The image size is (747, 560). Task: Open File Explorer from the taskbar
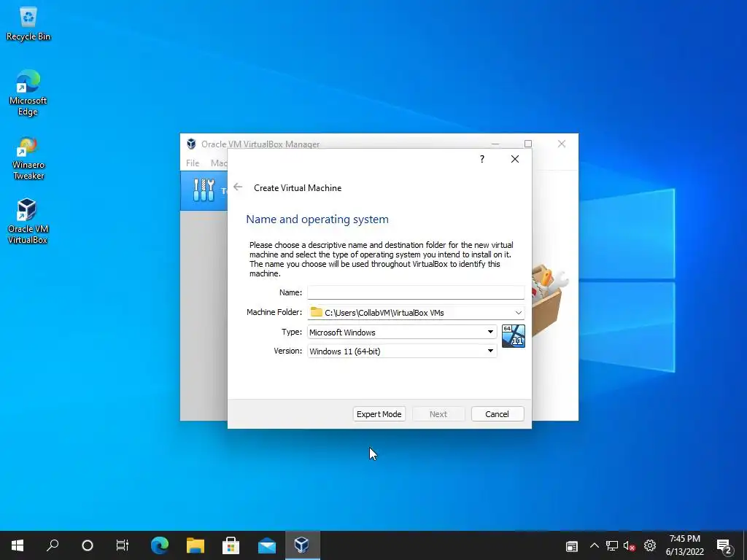(196, 545)
